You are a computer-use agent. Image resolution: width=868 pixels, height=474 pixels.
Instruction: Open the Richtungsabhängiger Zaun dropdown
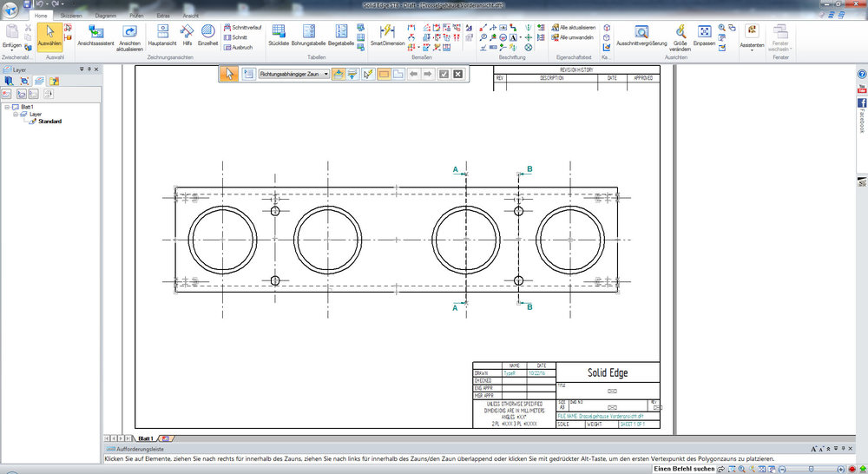click(x=325, y=75)
